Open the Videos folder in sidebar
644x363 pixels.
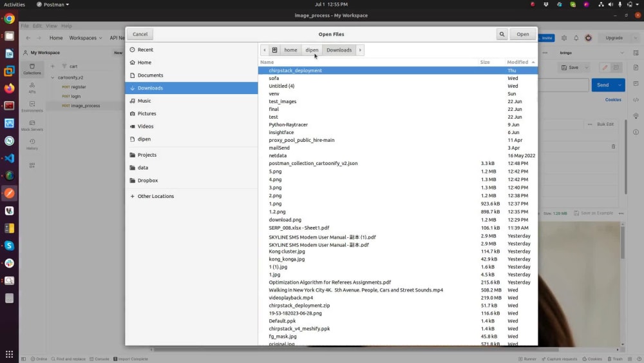point(191,126)
